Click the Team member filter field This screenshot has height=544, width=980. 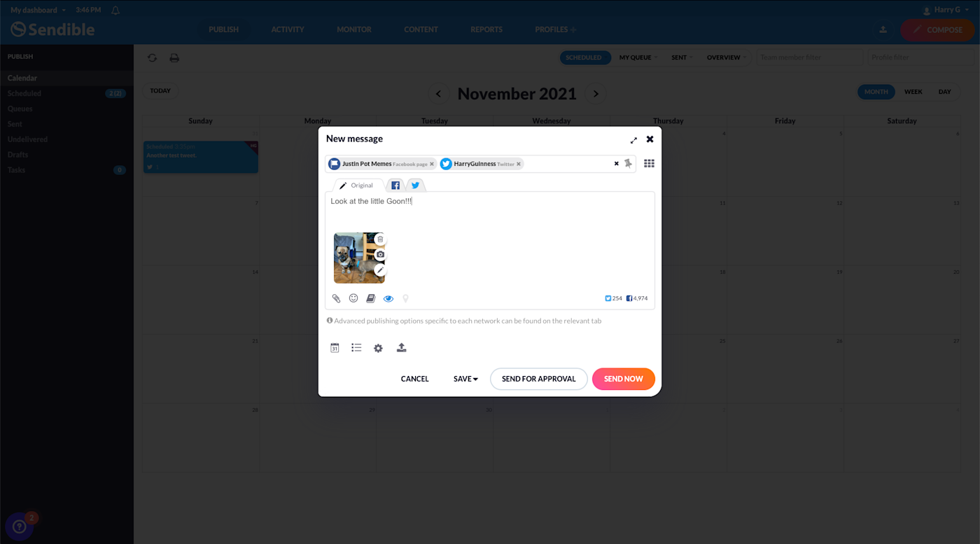[810, 57]
